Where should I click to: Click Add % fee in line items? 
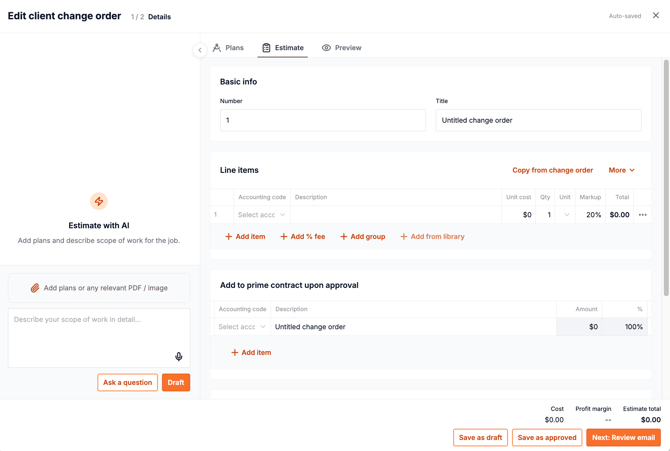tap(302, 237)
